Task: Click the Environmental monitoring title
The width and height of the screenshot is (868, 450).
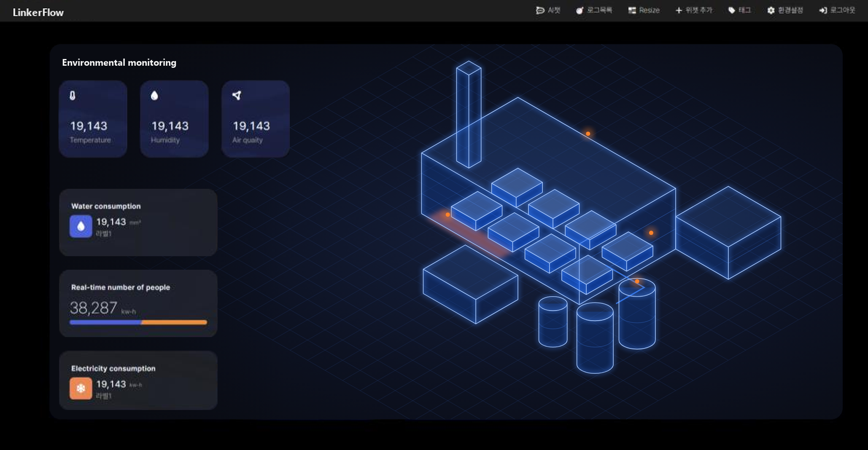Action: (119, 63)
